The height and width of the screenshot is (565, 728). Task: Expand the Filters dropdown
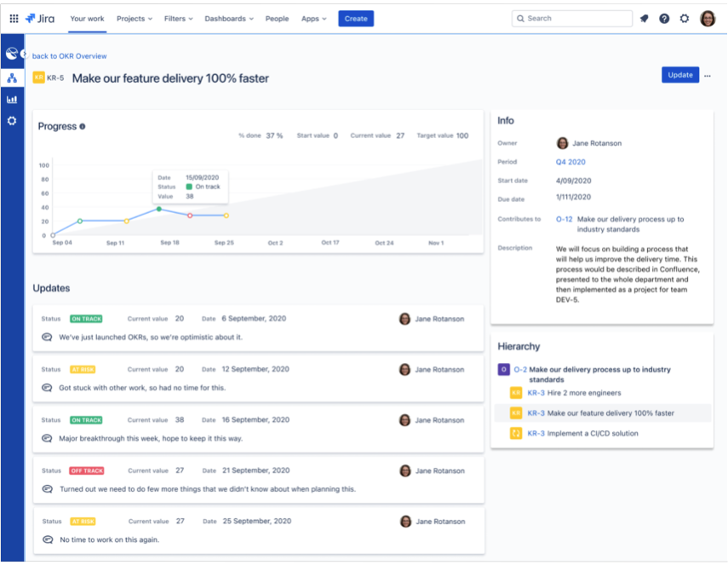coord(176,18)
